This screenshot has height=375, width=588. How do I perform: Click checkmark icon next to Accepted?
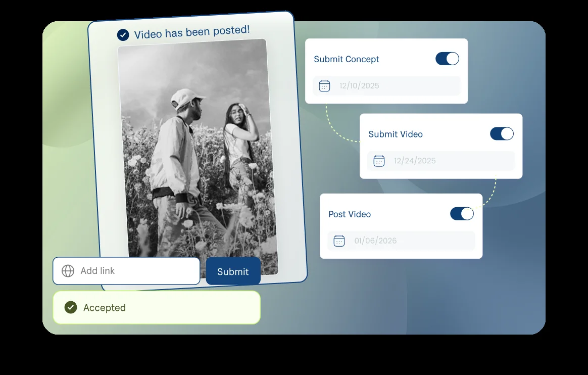coord(71,307)
